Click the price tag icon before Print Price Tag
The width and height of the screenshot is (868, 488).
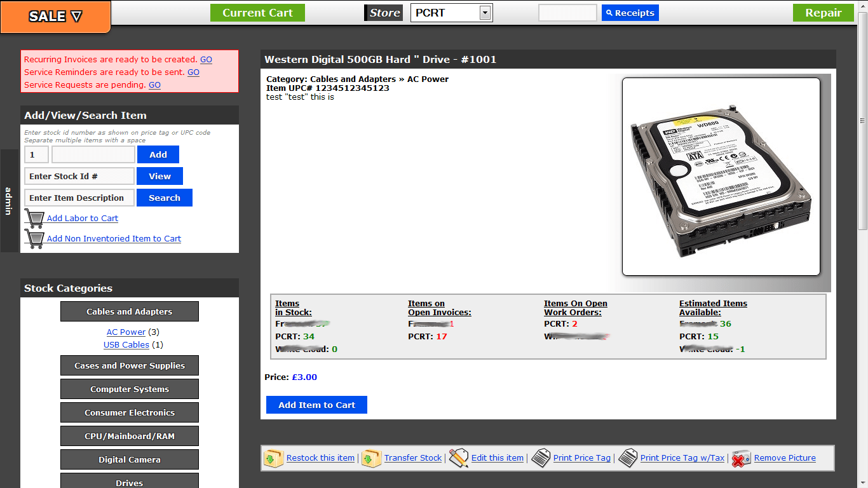tap(541, 458)
